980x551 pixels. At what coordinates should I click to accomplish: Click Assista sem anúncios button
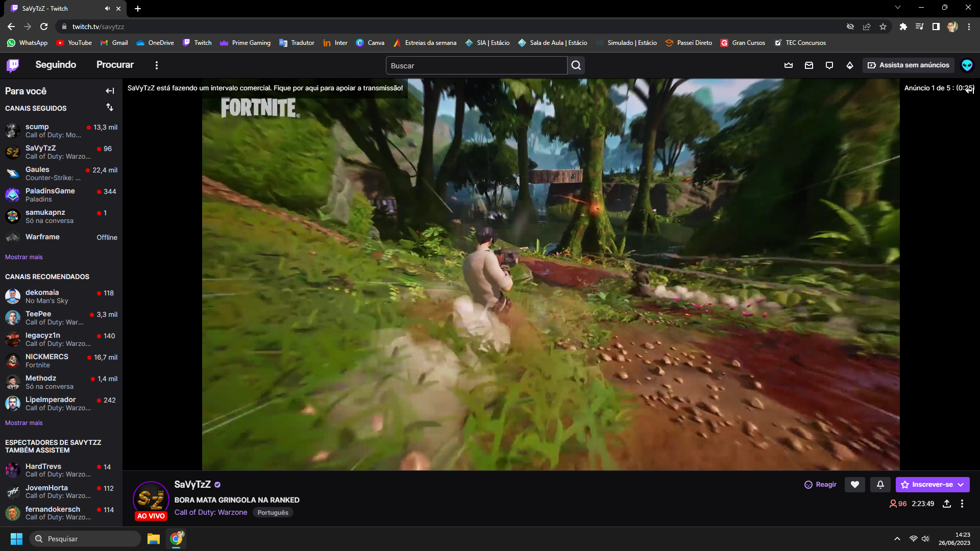(908, 65)
